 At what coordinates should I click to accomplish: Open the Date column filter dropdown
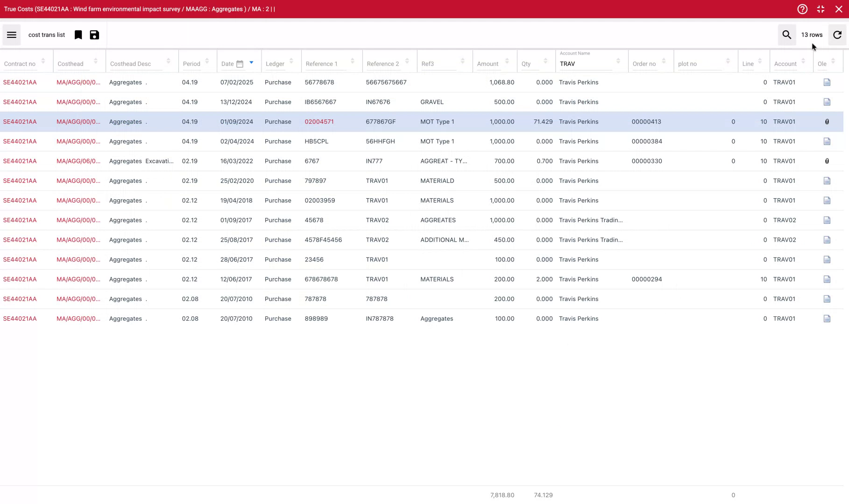(x=251, y=62)
